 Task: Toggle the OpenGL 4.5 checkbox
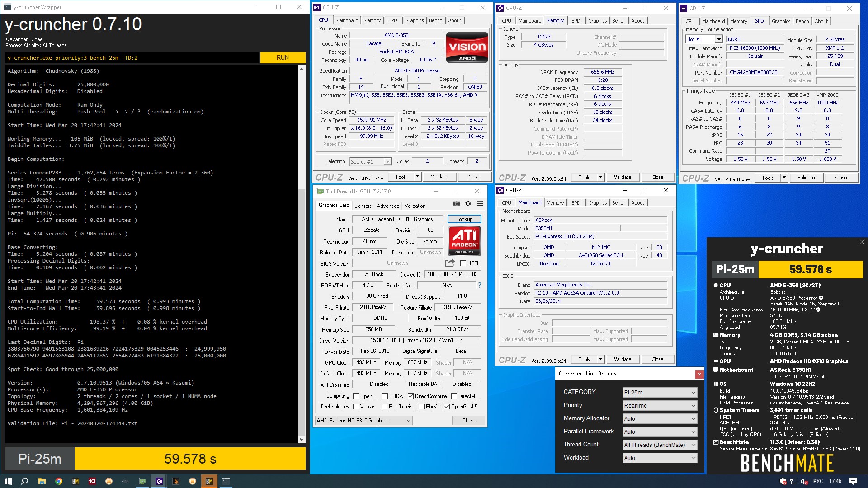point(447,407)
